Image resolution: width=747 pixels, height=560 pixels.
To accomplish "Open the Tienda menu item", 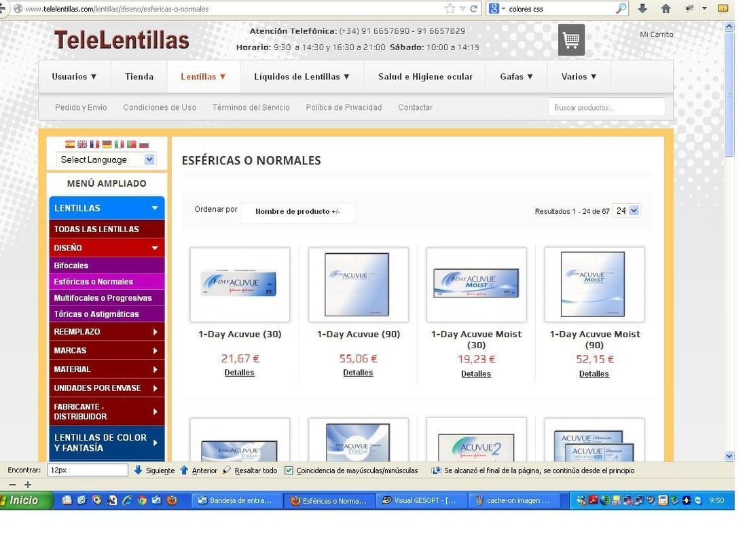I will coord(139,77).
